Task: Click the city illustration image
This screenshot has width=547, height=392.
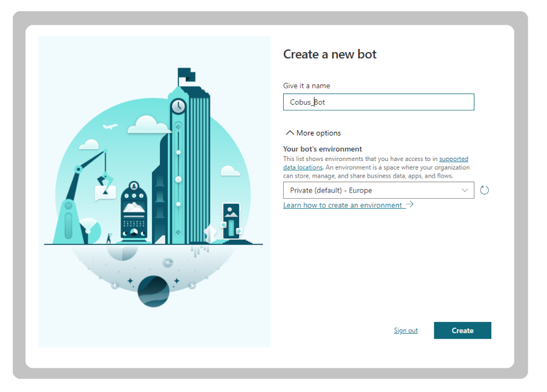Action: (x=154, y=191)
